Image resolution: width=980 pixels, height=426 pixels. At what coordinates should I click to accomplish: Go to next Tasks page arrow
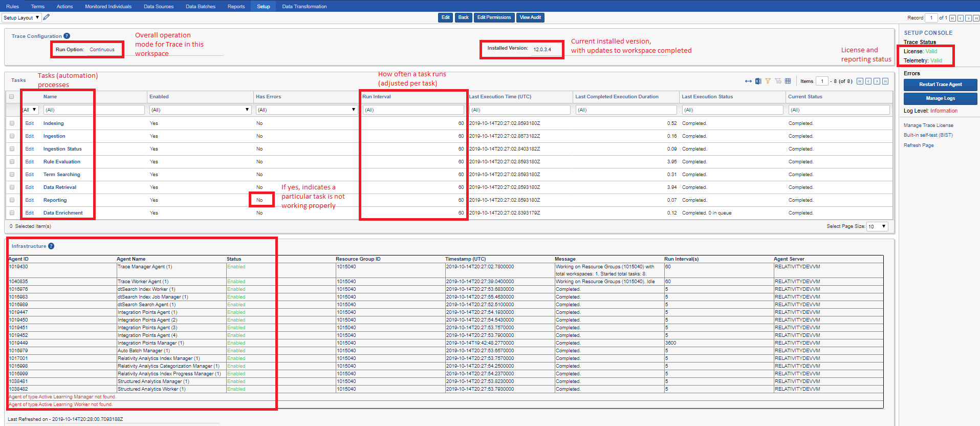pos(877,81)
